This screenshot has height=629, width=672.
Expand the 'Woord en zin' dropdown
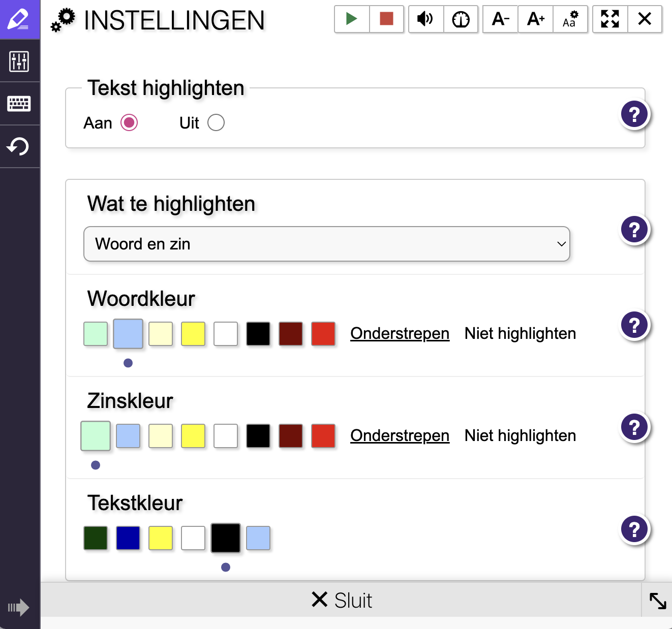tap(326, 244)
